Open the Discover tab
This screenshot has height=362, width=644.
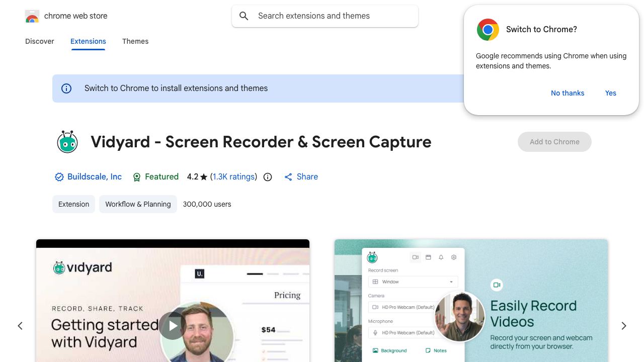(40, 41)
